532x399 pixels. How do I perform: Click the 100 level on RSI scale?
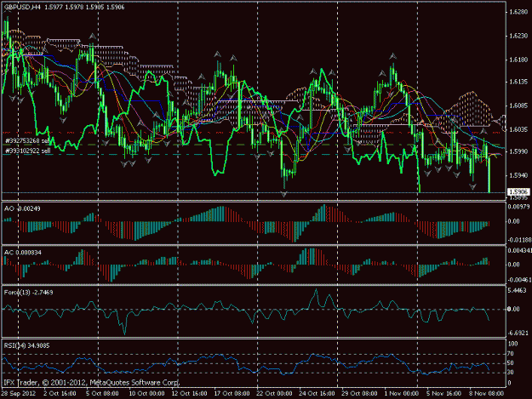pos(513,344)
